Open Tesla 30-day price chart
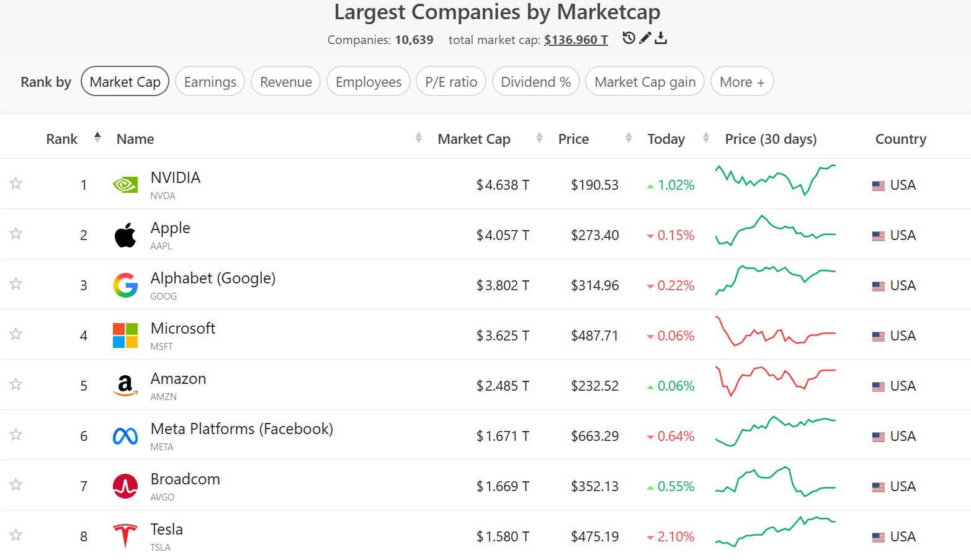Viewport: 971px width, 560px height. tap(775, 532)
